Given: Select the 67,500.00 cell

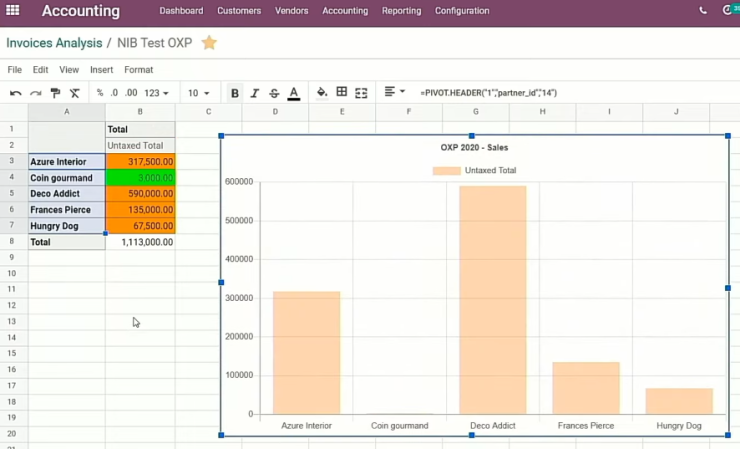Looking at the screenshot, I should click(x=140, y=226).
